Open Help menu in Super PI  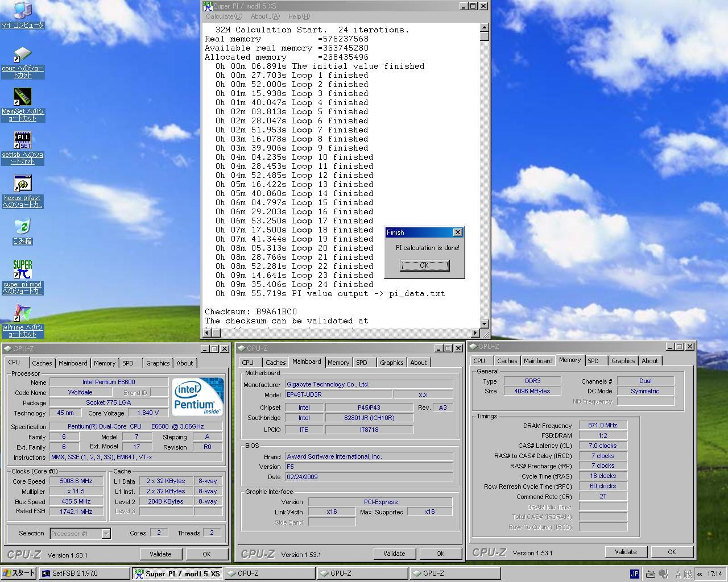[299, 16]
